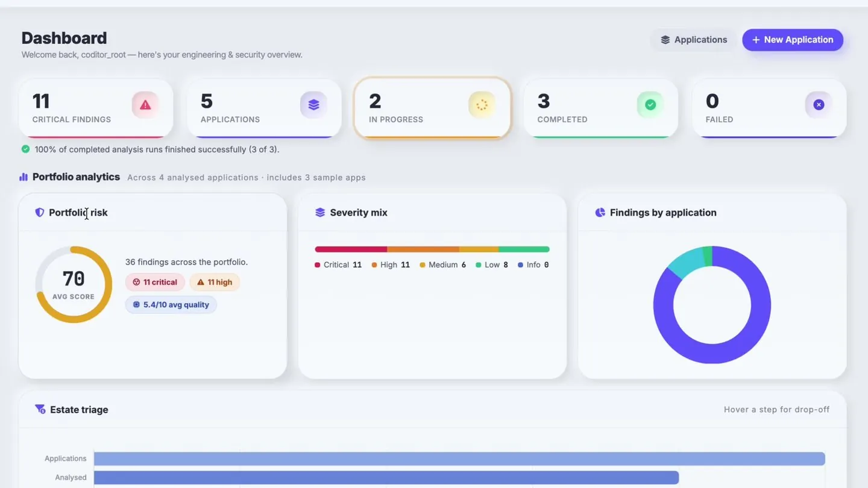Click the Critical 11 legend entry

coord(338,265)
